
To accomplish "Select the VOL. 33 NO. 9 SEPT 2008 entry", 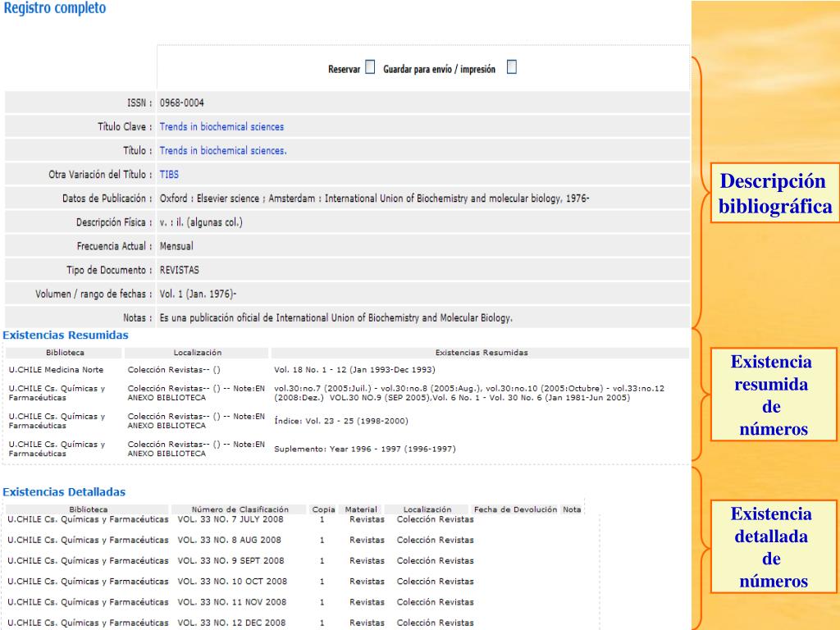I will (231, 561).
